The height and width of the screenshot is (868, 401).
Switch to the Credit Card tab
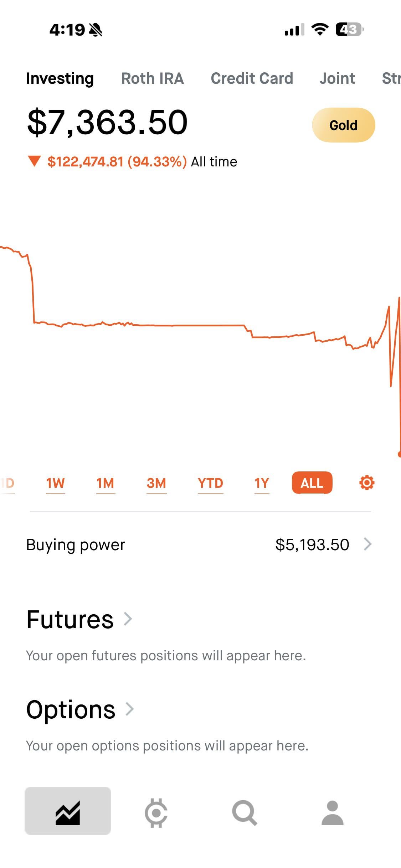[x=252, y=78]
